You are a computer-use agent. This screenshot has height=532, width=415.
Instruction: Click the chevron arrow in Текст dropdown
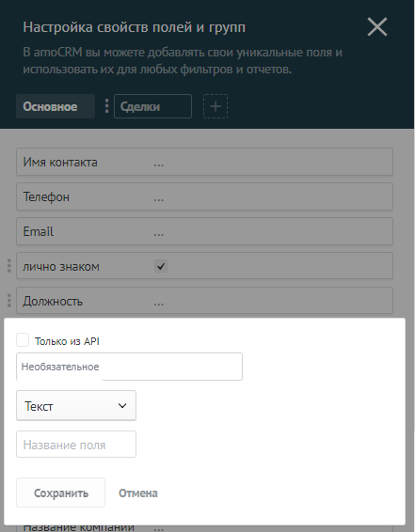tap(122, 405)
